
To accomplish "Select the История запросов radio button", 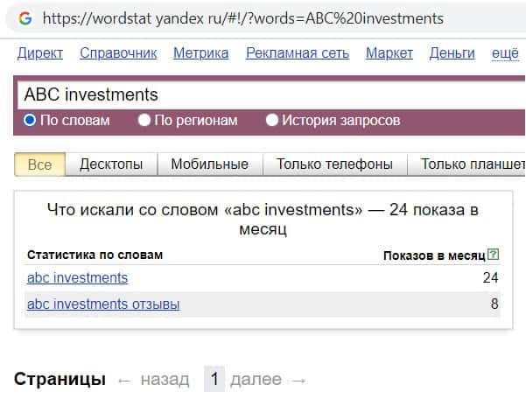I will click(272, 120).
